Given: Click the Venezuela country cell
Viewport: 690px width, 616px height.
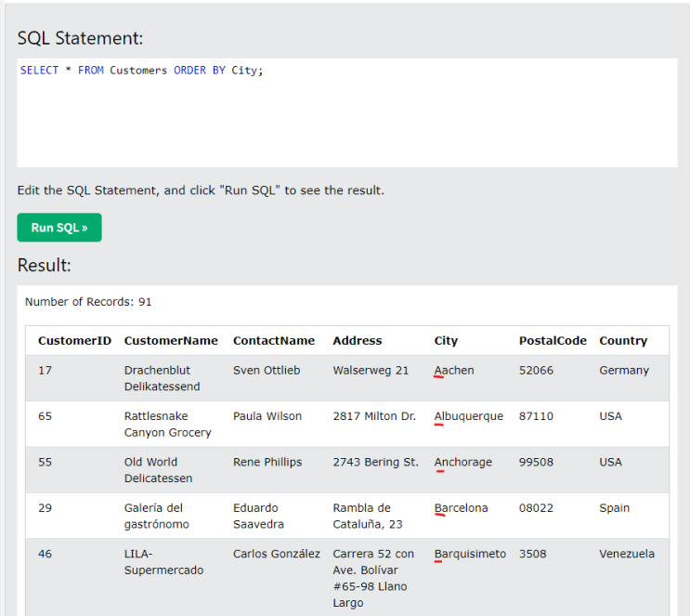Looking at the screenshot, I should pos(627,554).
